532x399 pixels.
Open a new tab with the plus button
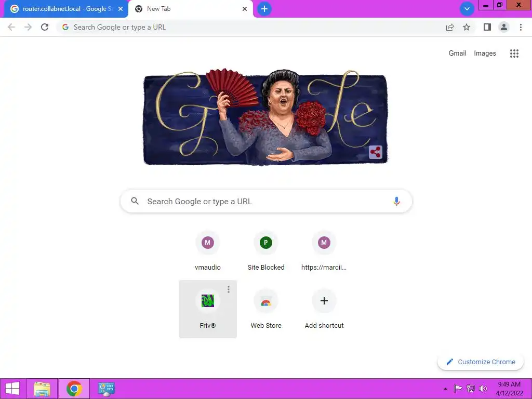[x=264, y=9]
